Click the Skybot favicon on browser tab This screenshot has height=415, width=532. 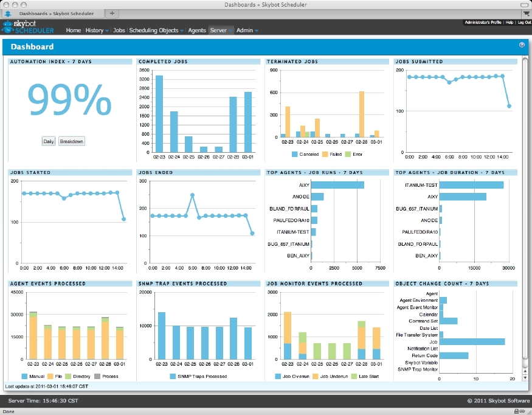(8, 13)
